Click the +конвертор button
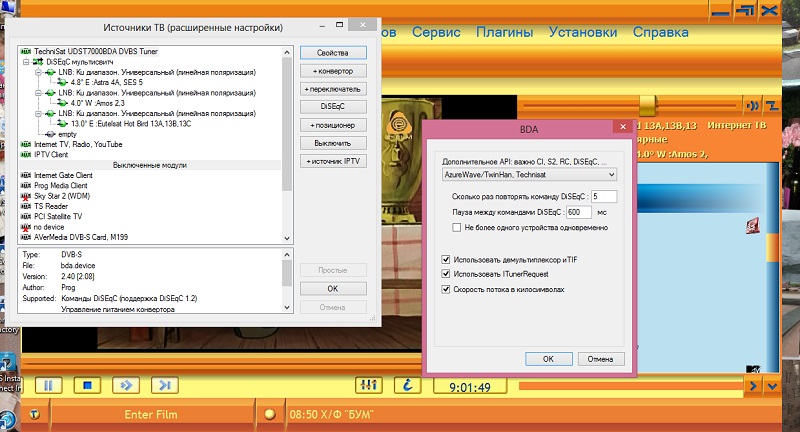 click(333, 71)
